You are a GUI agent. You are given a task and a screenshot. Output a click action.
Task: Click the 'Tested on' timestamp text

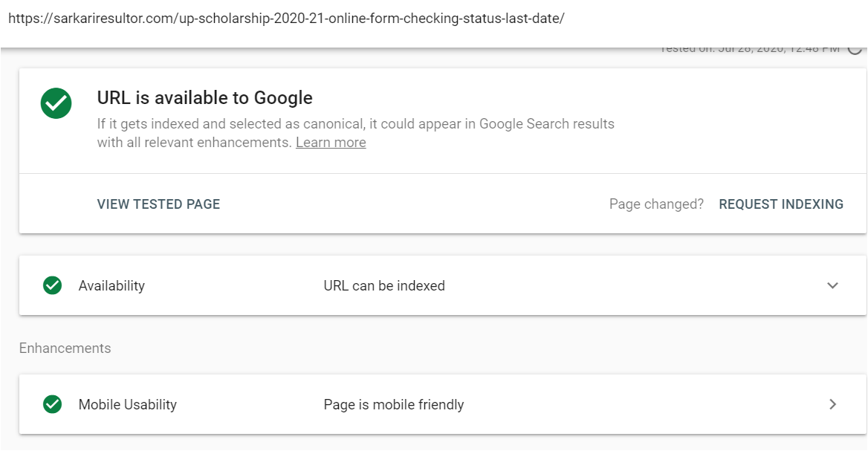750,50
